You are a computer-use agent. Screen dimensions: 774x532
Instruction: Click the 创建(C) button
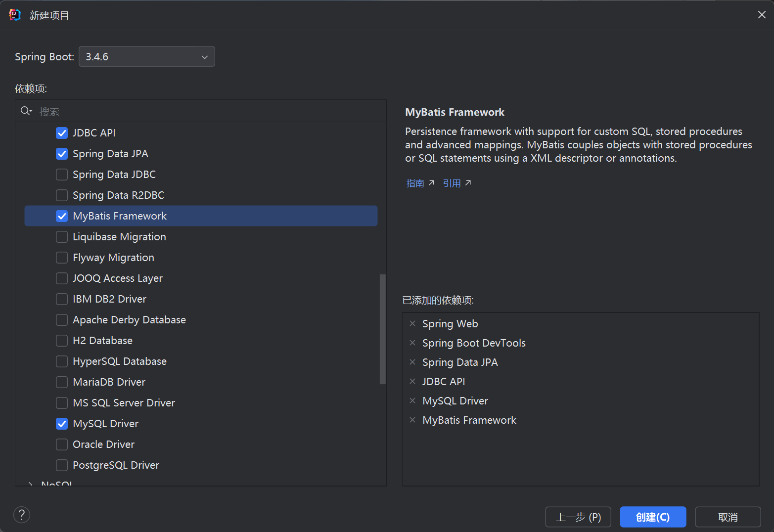click(653, 517)
